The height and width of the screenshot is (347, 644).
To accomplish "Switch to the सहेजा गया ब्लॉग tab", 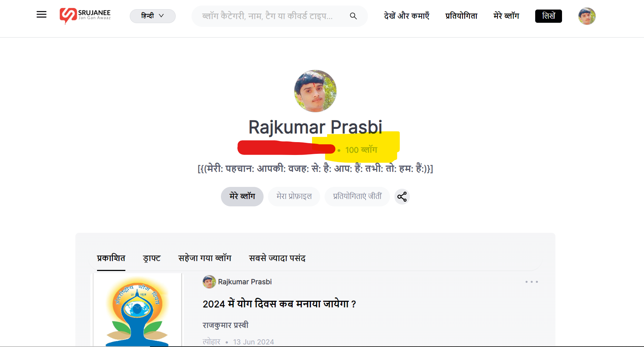I will pos(205,258).
